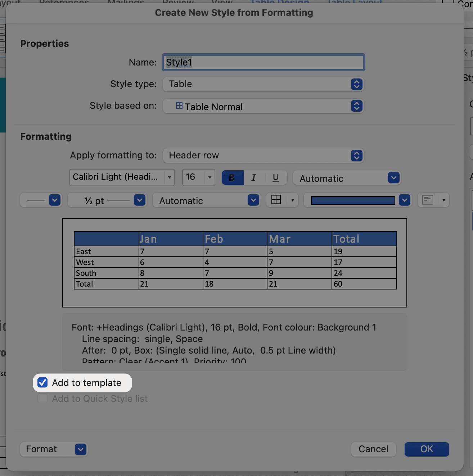Viewport: 473px width, 476px height.
Task: Uncheck Add to template checkbox
Action: click(43, 383)
